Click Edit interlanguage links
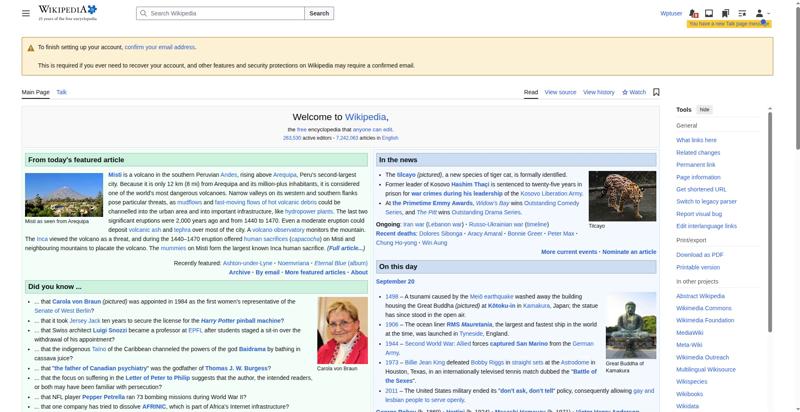Image resolution: width=800 pixels, height=412 pixels. point(706,226)
